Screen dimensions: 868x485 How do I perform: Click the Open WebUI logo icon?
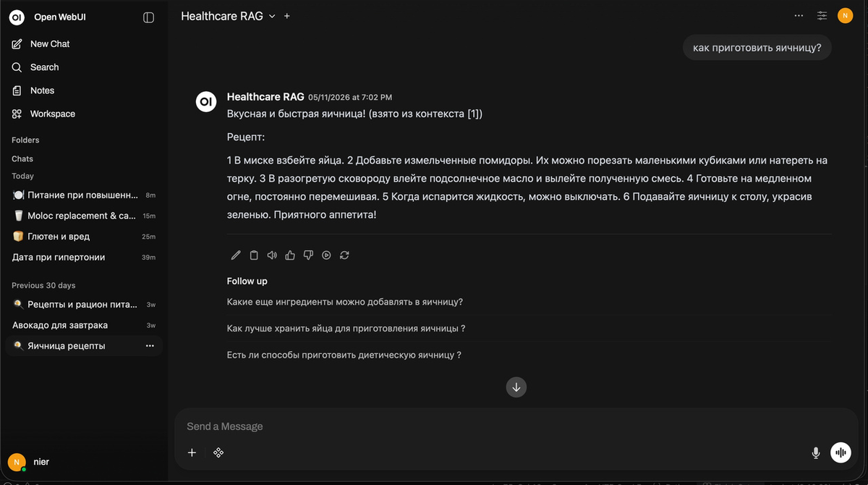click(17, 17)
